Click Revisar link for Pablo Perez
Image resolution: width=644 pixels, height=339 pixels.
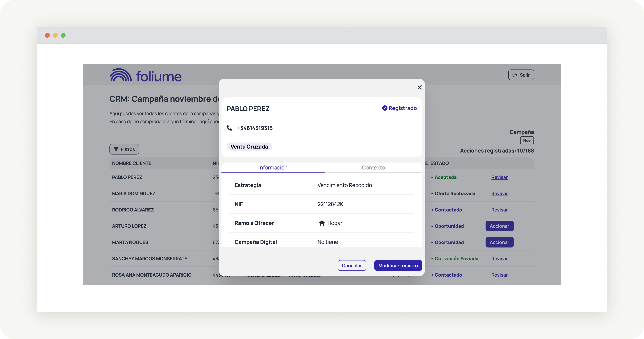499,177
